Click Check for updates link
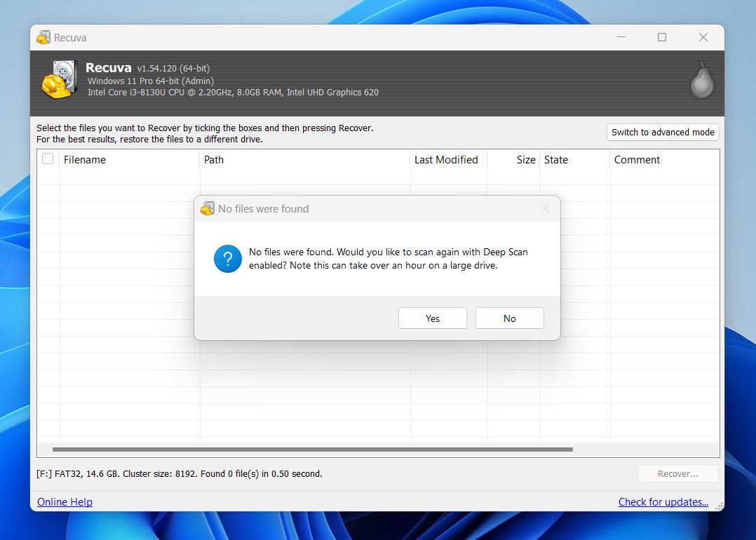The height and width of the screenshot is (540, 756). [663, 502]
